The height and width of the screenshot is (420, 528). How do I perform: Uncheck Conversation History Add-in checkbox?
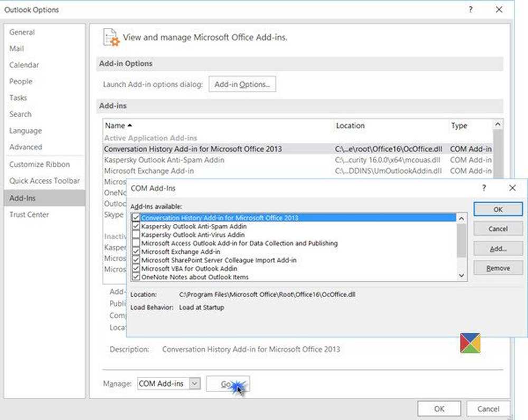[x=136, y=218]
